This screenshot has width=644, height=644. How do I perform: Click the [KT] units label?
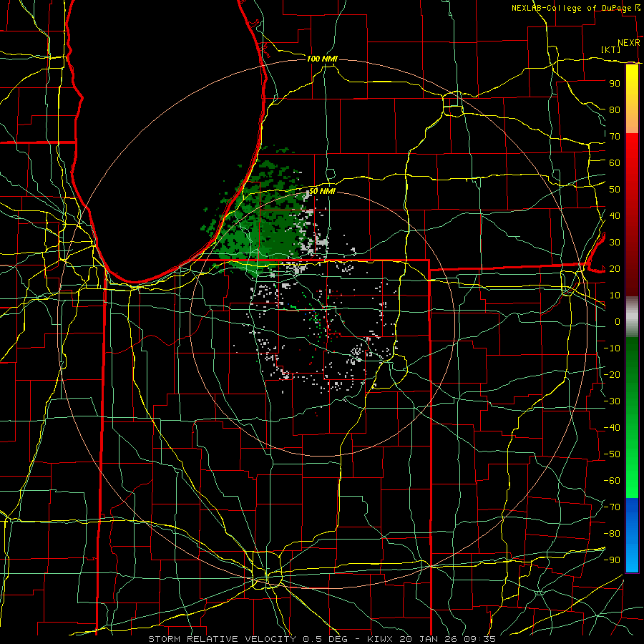click(x=611, y=49)
